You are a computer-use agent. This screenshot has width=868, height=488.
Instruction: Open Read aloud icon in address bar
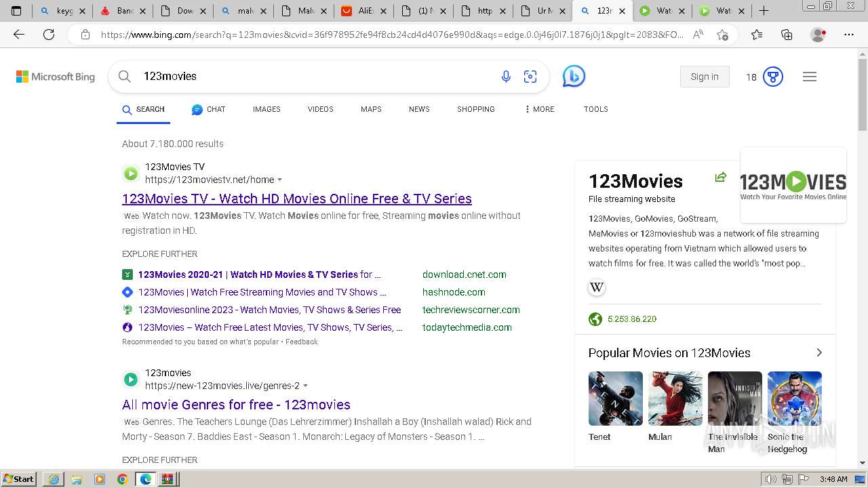[698, 35]
